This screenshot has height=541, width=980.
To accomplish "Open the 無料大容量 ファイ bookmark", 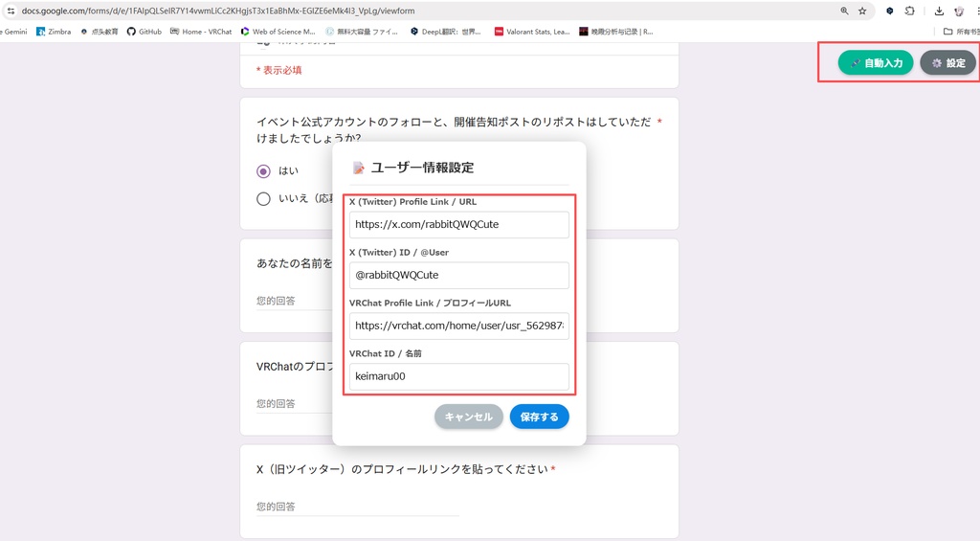I will click(x=362, y=32).
